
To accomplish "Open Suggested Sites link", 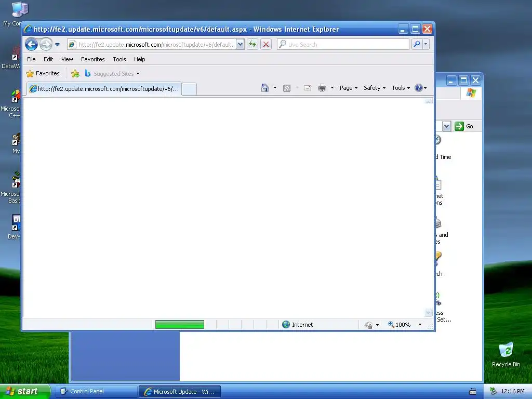I will coord(112,73).
